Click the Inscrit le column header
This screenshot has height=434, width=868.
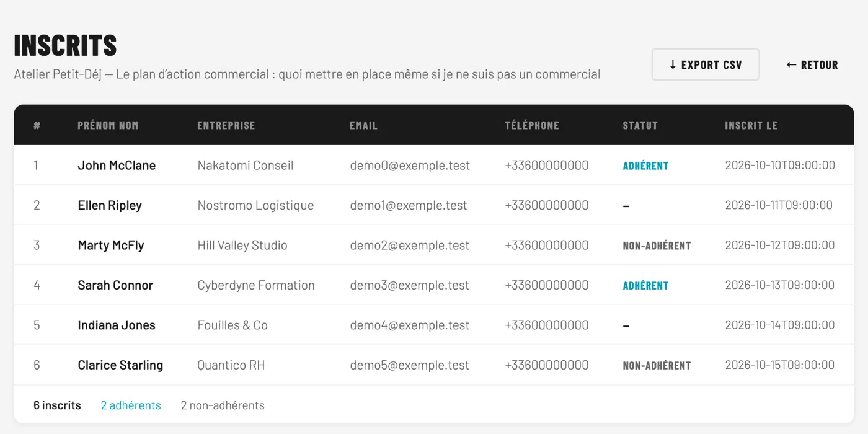tap(751, 125)
